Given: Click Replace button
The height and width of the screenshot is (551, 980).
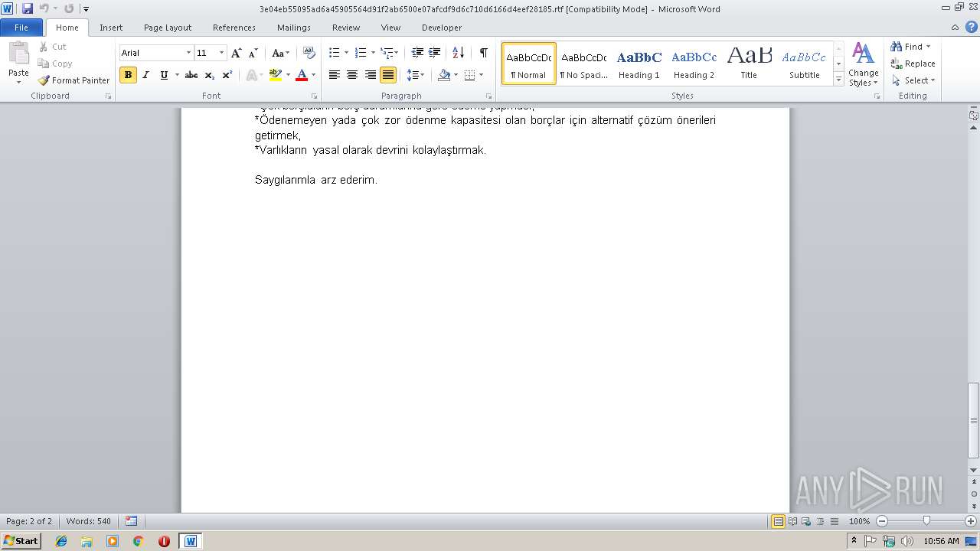Looking at the screenshot, I should point(913,64).
